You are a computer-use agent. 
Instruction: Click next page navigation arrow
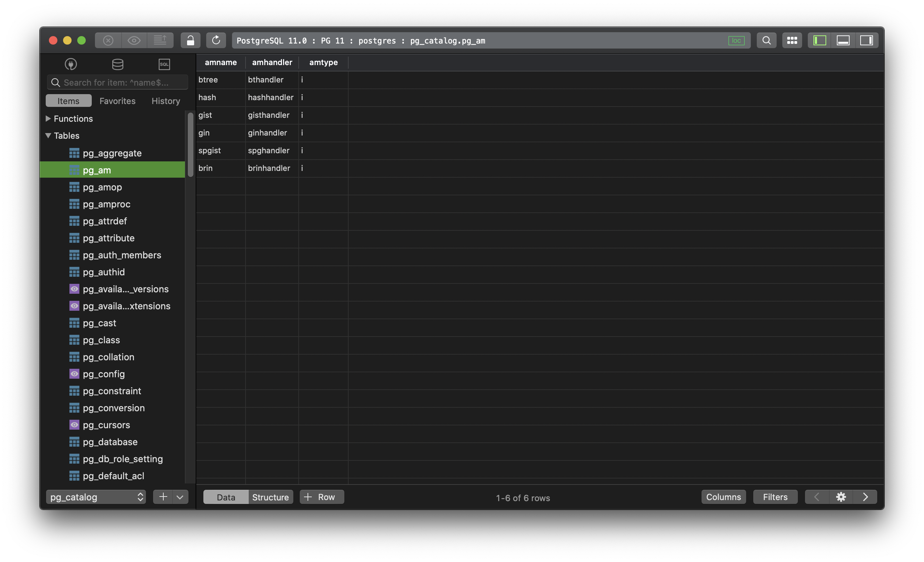[864, 497]
